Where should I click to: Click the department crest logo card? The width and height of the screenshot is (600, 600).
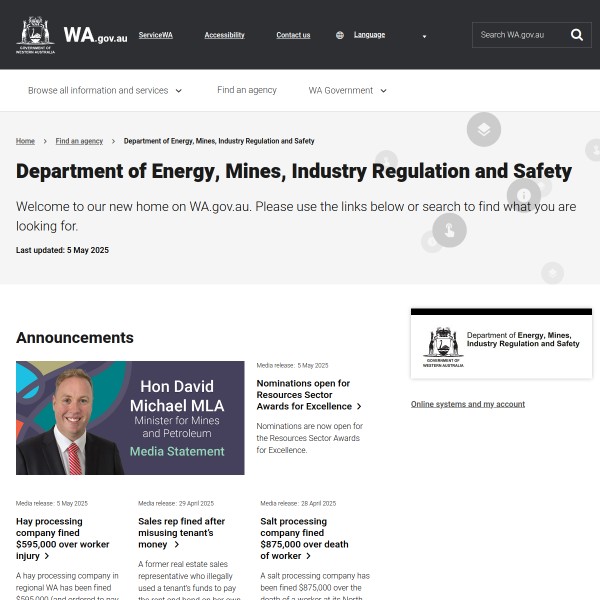point(501,346)
